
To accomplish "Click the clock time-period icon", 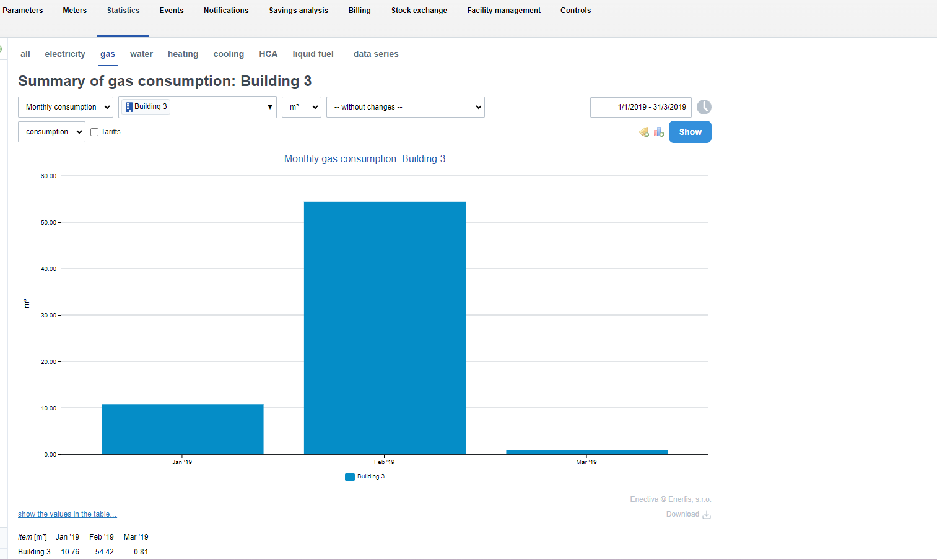I will (704, 107).
